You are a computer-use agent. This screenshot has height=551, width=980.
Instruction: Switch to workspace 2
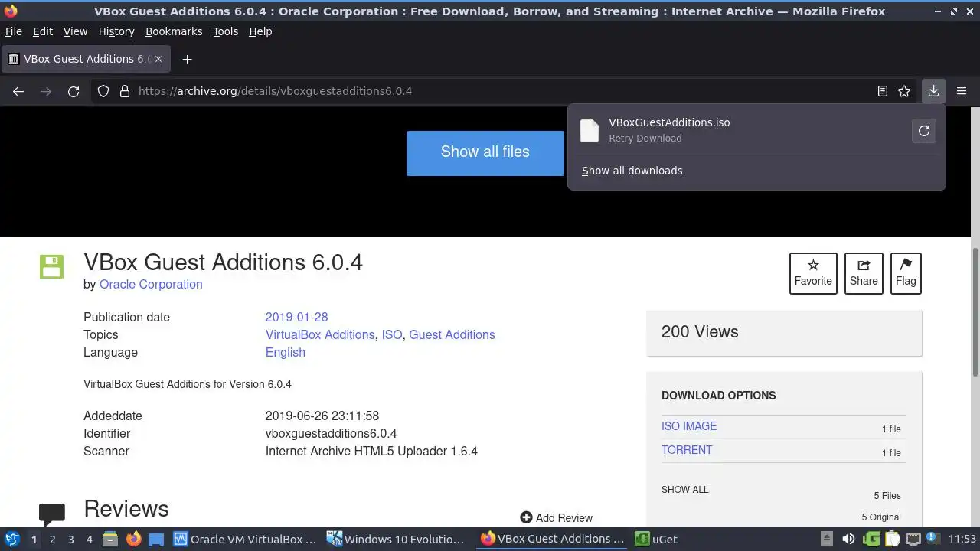(x=52, y=539)
